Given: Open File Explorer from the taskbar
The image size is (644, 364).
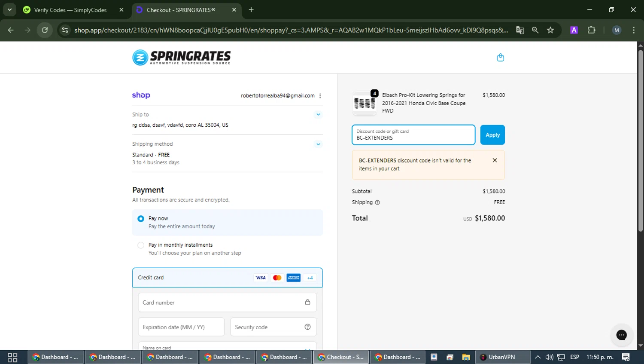Looking at the screenshot, I should pos(466,357).
